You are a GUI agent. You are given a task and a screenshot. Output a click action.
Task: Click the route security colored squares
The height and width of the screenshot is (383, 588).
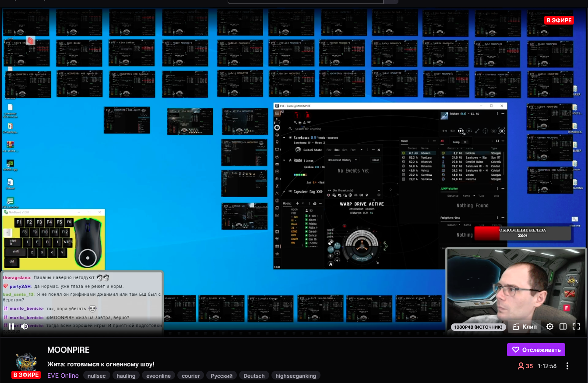300,174
